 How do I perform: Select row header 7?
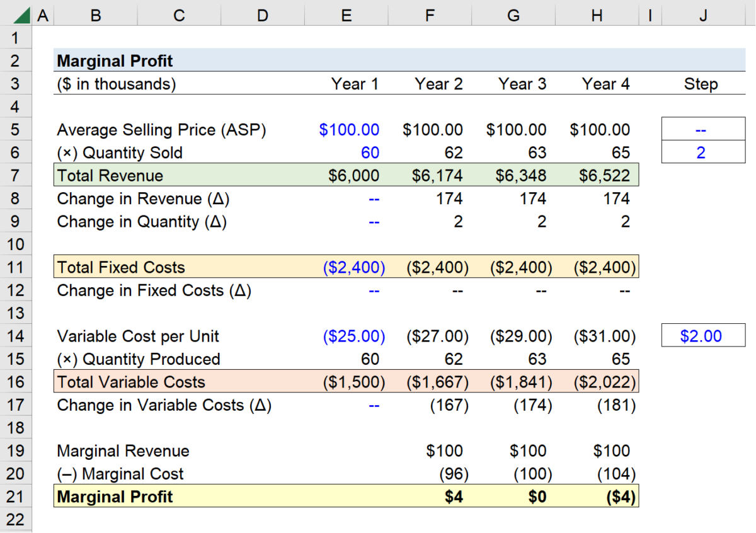tap(15, 175)
